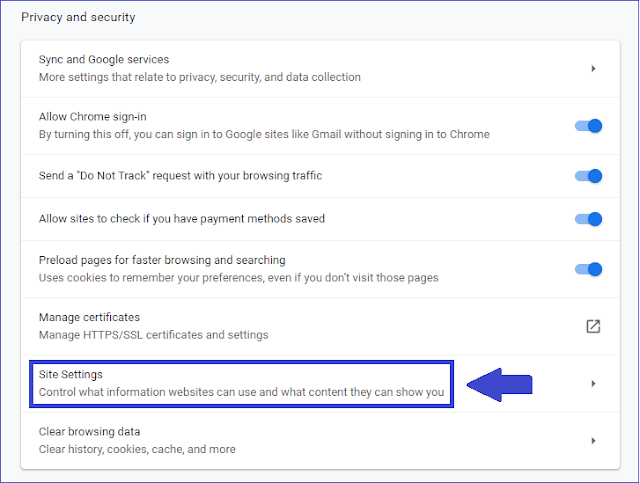The height and width of the screenshot is (483, 640).
Task: Click the external link icon for Manage certificates
Action: tap(592, 326)
